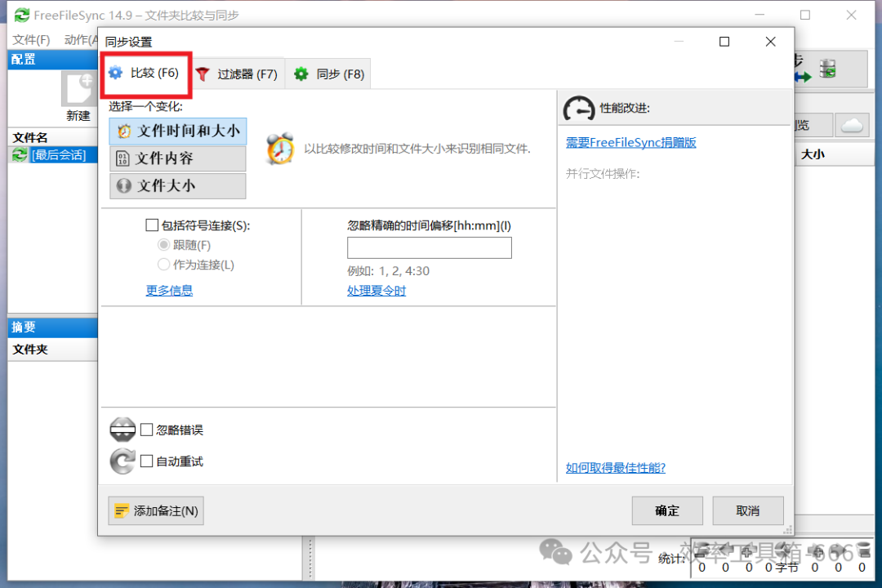Screen dimensions: 882x588
Task: Focus the 忽略精确的时间偏移 input field
Action: pyautogui.click(x=430, y=247)
